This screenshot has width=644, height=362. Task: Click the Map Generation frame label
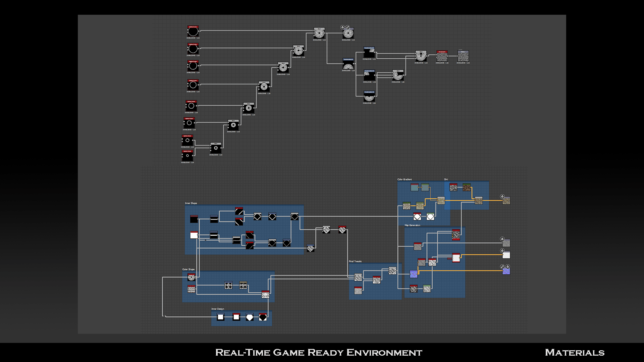pos(412,225)
